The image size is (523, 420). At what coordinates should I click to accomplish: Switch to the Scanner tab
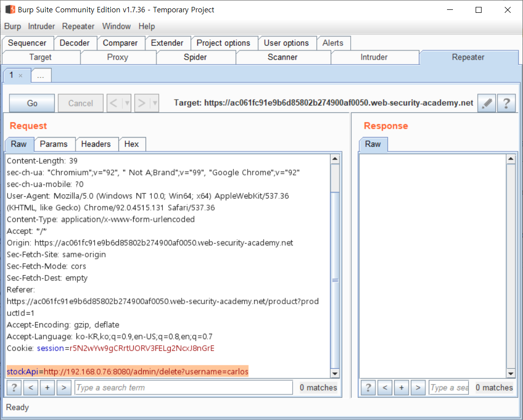coord(283,57)
